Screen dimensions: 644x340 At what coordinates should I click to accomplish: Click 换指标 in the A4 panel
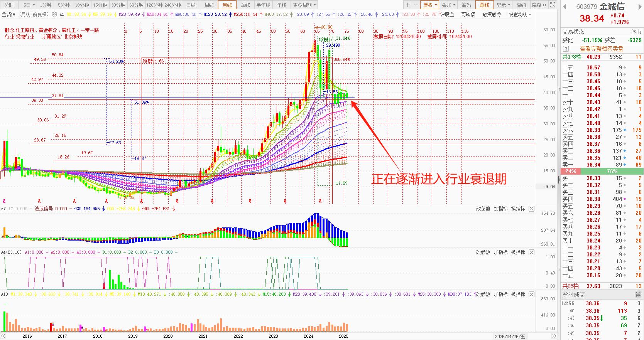[518, 252]
